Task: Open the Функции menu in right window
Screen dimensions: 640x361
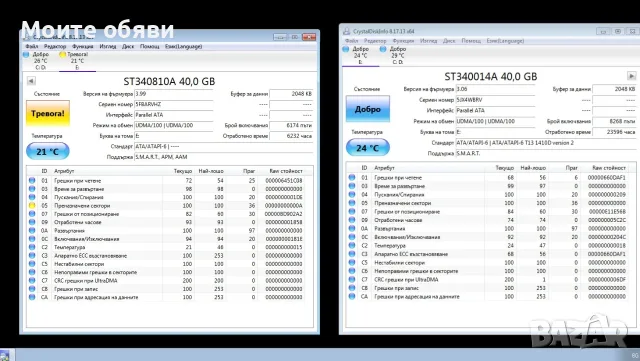Action: click(403, 41)
